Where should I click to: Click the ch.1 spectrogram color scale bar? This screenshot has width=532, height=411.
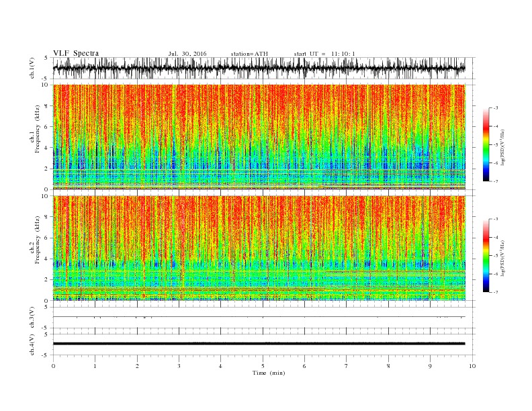coord(486,144)
